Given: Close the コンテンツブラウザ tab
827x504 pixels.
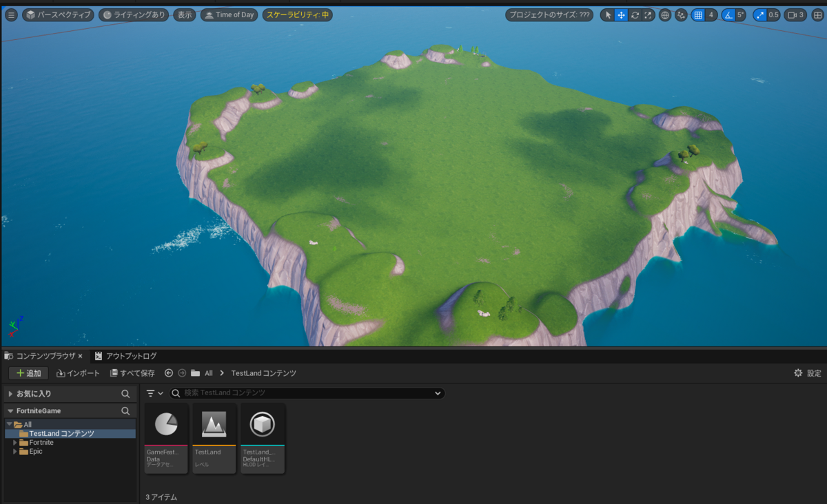Looking at the screenshot, I should pos(81,356).
